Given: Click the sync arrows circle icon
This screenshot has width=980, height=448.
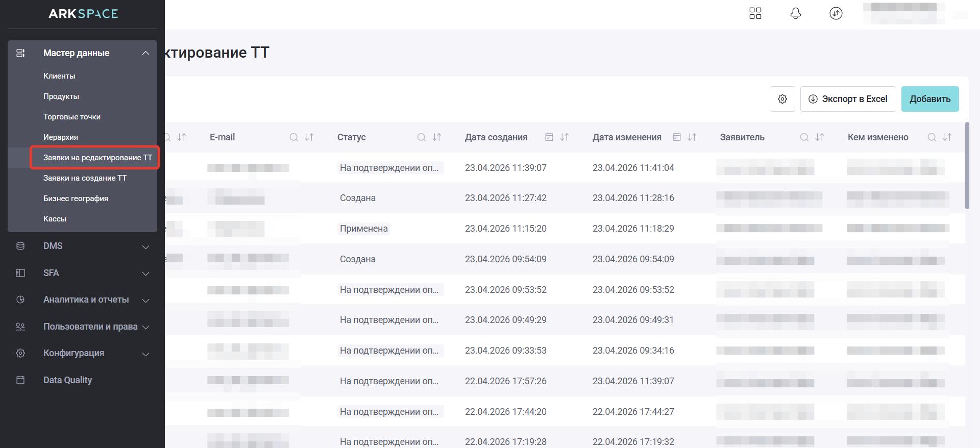Looking at the screenshot, I should tap(836, 13).
